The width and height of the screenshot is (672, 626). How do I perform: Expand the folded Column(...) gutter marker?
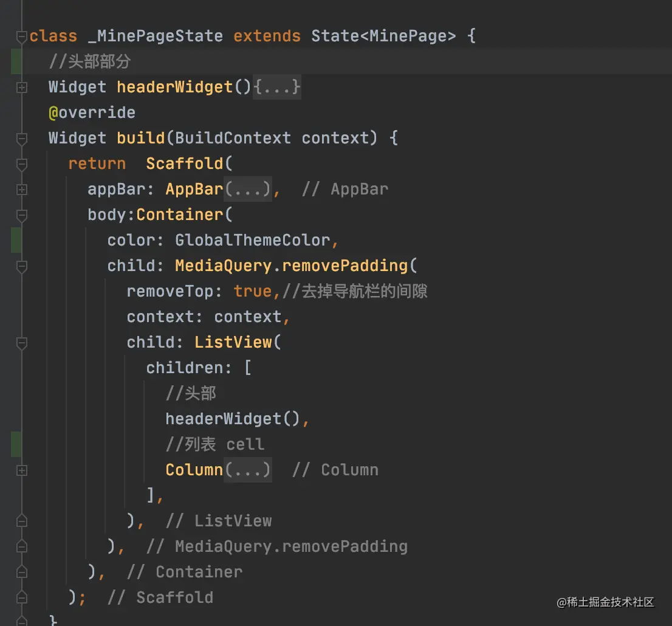(x=21, y=470)
